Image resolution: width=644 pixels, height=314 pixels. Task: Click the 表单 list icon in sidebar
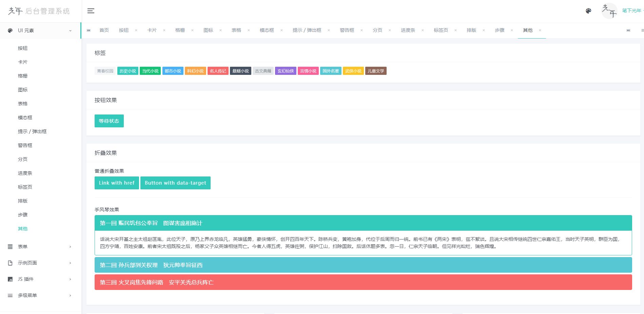click(10, 247)
